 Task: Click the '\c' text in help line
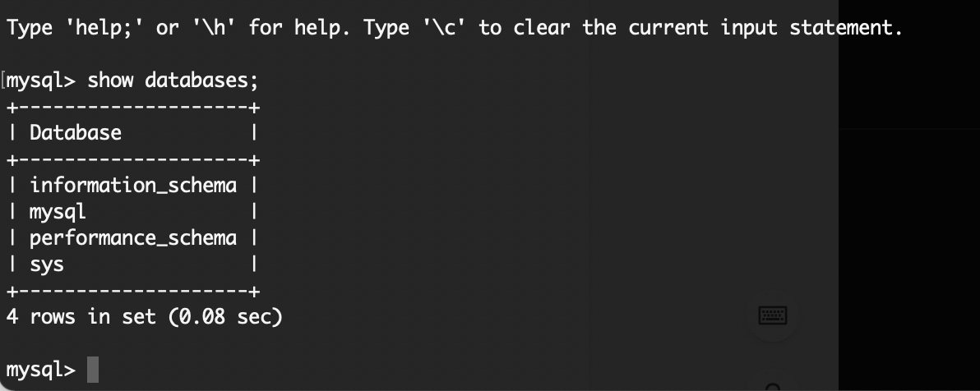(x=445, y=28)
